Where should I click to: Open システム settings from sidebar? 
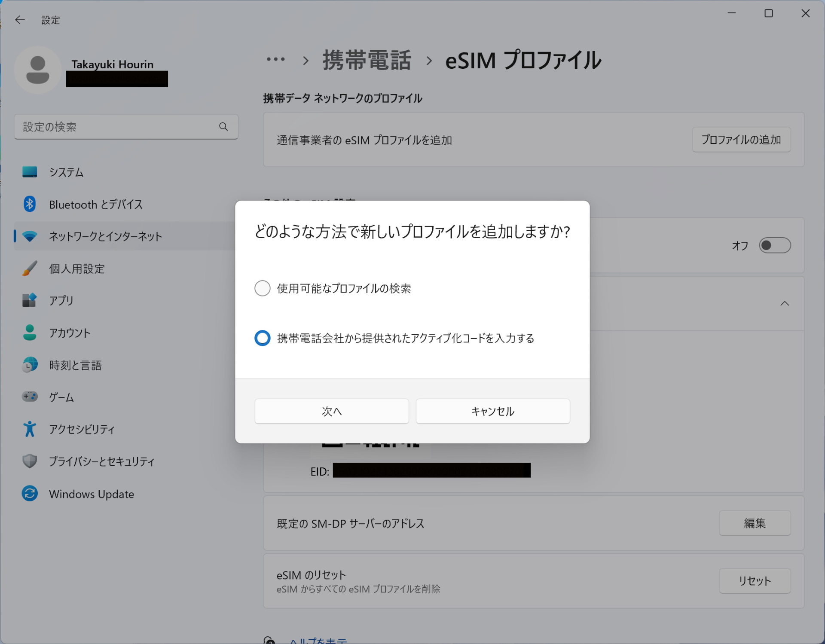66,172
